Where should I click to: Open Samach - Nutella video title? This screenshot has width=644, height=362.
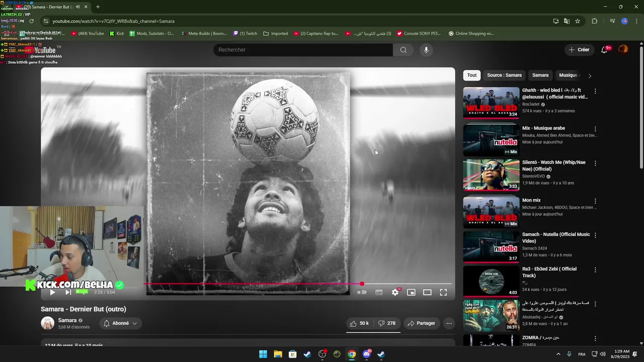(556, 238)
